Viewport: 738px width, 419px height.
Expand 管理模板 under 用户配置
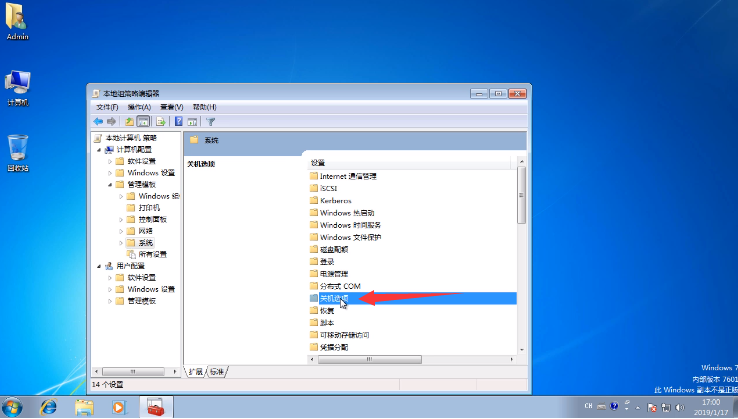pyautogui.click(x=110, y=301)
